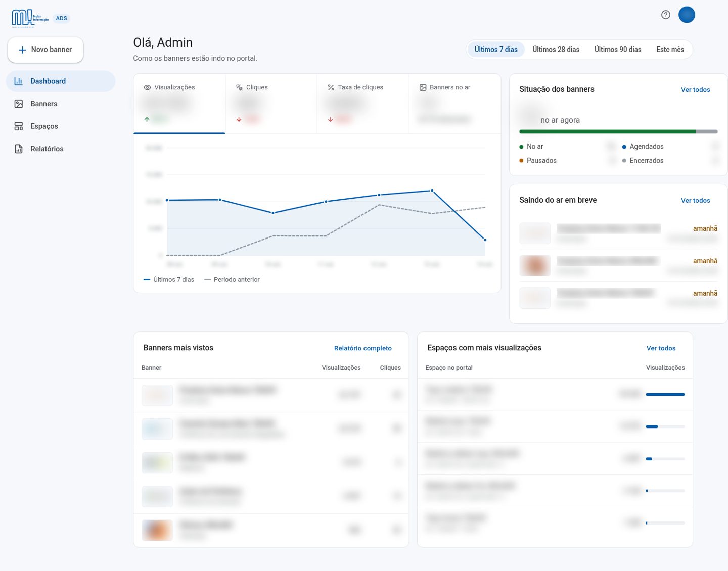The width and height of the screenshot is (728, 571).
Task: Open the Banners no ar metric tab
Action: pos(454,104)
